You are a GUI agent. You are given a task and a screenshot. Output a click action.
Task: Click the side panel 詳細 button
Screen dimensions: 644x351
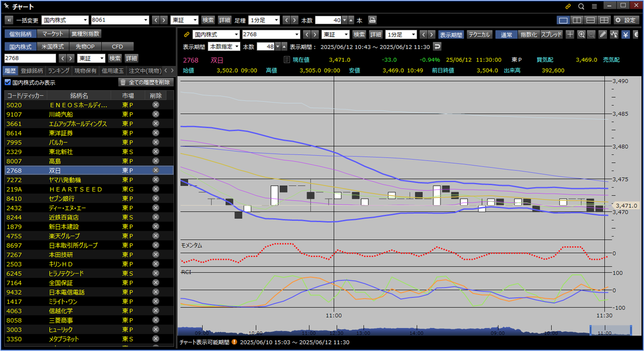point(132,58)
